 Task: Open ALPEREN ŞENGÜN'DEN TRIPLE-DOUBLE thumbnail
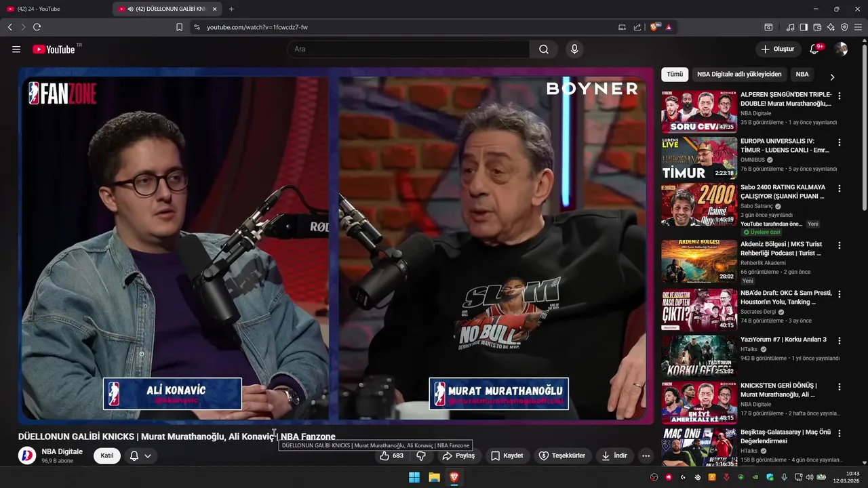tap(699, 112)
